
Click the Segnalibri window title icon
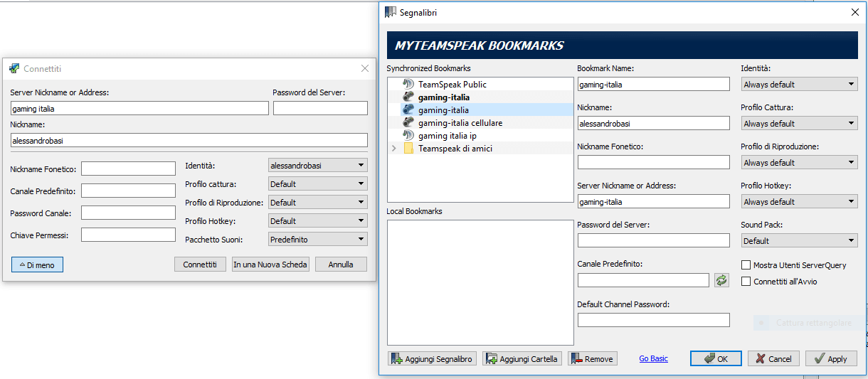coord(390,12)
